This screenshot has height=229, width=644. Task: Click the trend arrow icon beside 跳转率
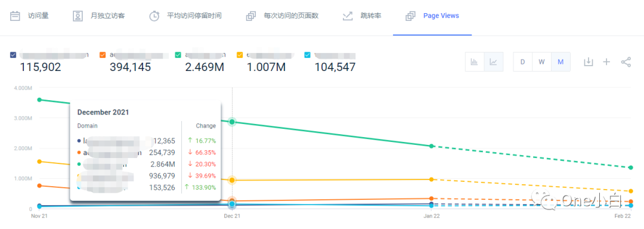pyautogui.click(x=348, y=16)
